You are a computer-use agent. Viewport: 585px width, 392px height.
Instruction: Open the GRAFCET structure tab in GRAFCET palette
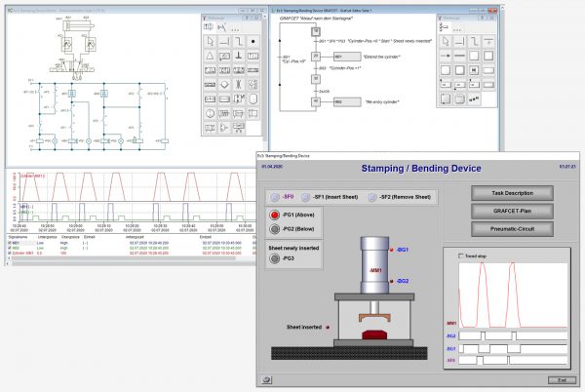click(x=444, y=27)
